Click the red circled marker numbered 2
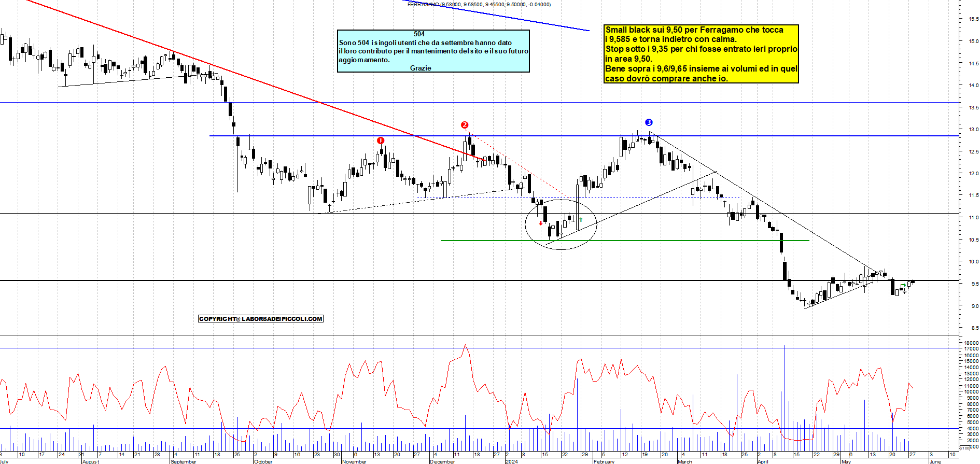This screenshot has height=464, width=980. click(x=465, y=125)
